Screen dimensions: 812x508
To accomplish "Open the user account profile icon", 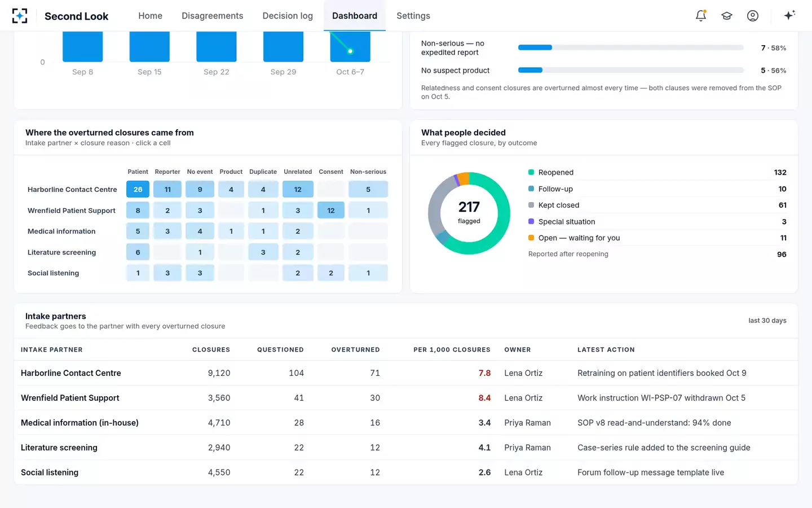I will click(x=753, y=16).
